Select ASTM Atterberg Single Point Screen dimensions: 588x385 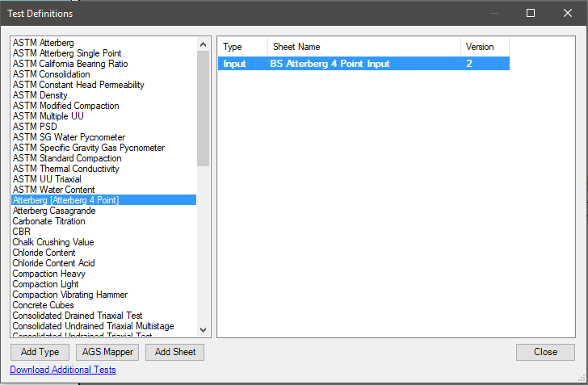pos(103,53)
